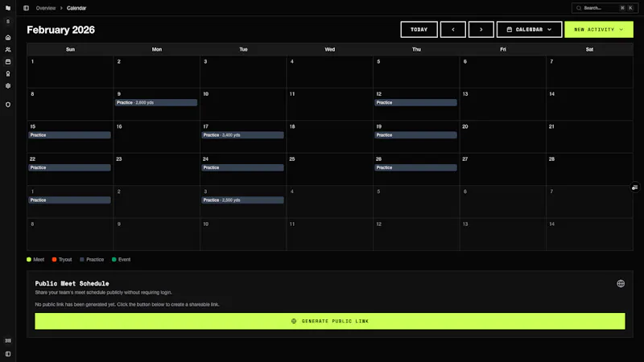This screenshot has height=362, width=644.
Task: Select the Feb 14 day cell
Action: pos(589,105)
